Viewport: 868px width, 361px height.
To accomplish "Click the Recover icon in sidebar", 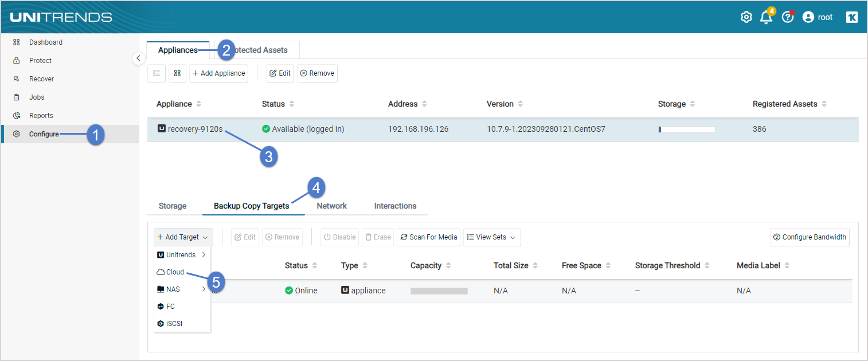I will click(x=17, y=79).
